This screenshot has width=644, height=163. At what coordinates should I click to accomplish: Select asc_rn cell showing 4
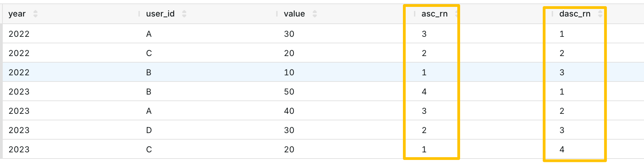click(x=424, y=92)
